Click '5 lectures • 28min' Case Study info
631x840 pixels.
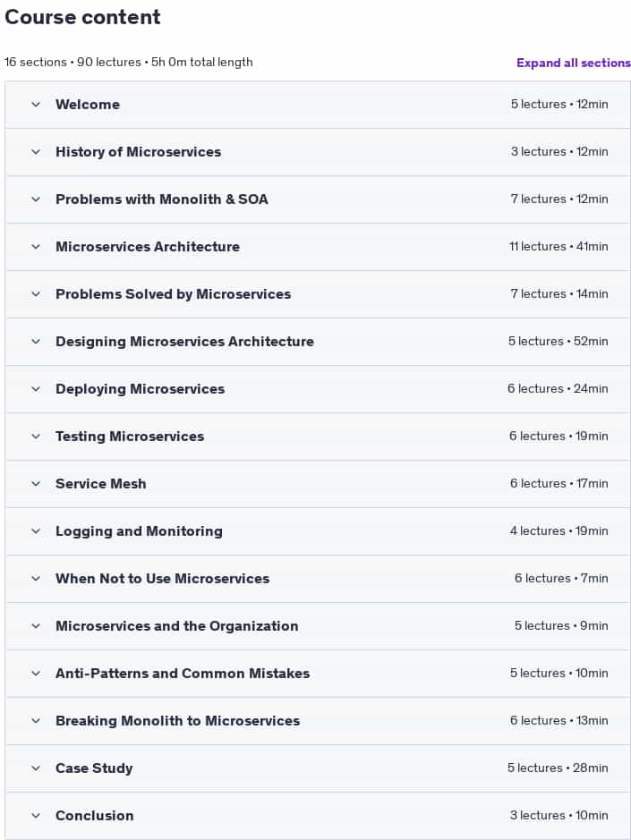click(559, 768)
